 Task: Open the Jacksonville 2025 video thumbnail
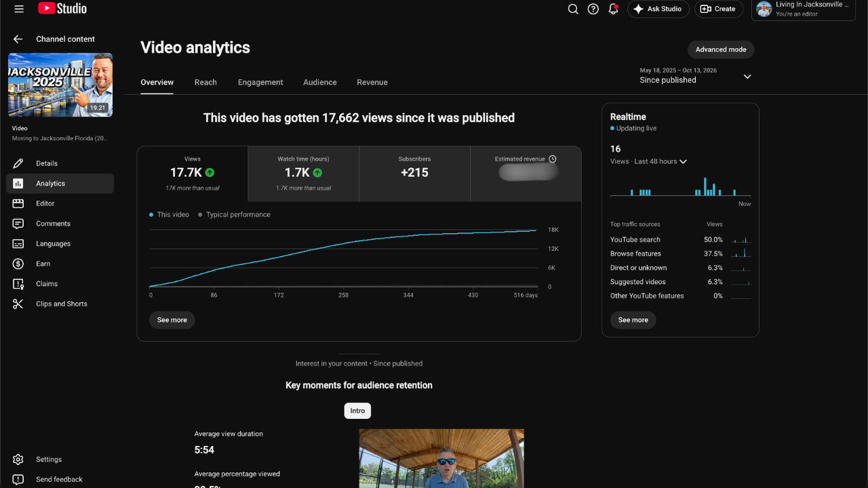tap(60, 85)
